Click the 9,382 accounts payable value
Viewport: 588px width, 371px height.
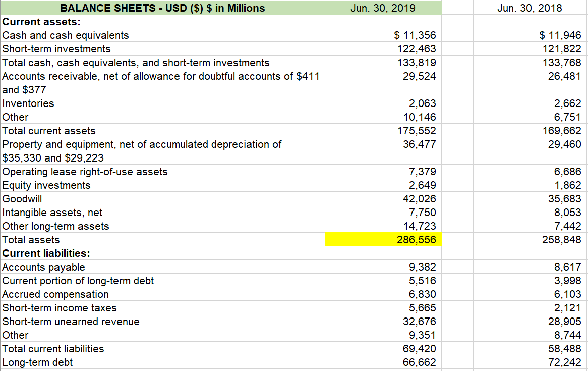(x=423, y=267)
